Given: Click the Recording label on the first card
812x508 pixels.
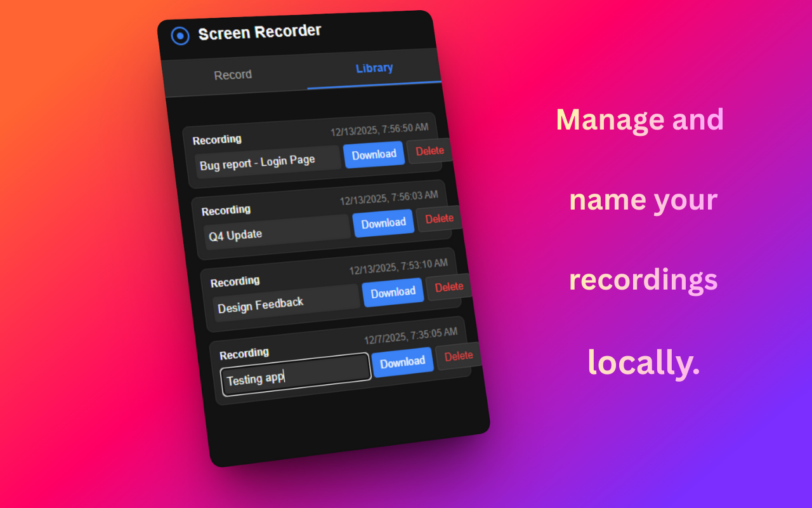Looking at the screenshot, I should 218,139.
